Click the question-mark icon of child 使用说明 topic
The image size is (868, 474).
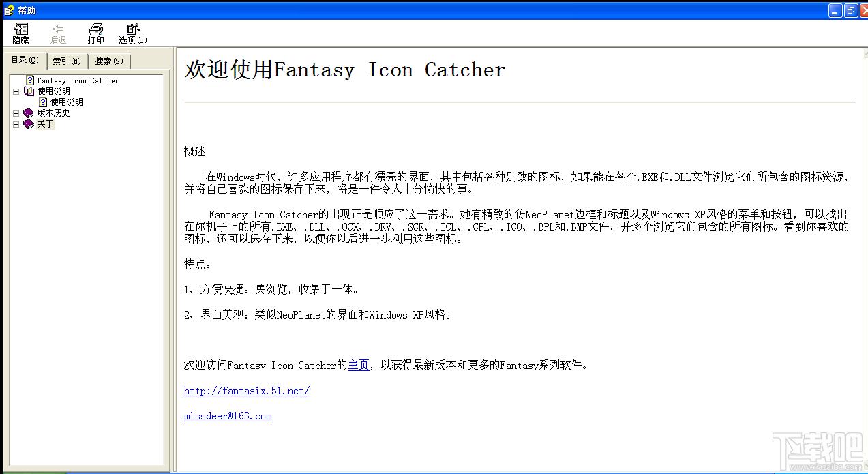(x=43, y=102)
